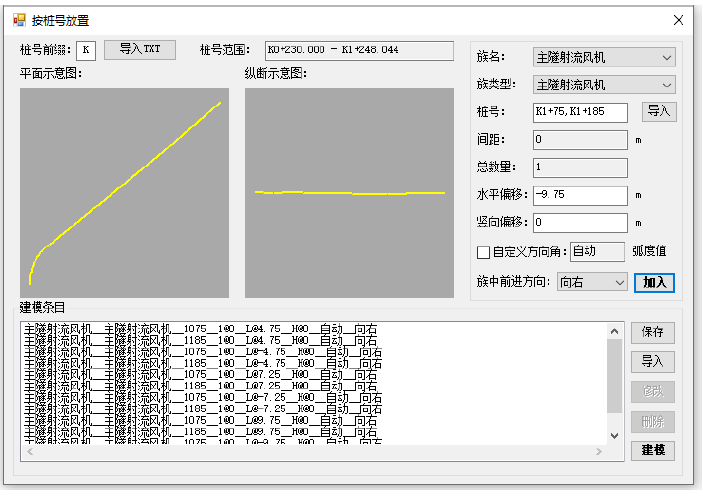Click the 删除 button
Screen dimensions: 703x496
coord(652,422)
